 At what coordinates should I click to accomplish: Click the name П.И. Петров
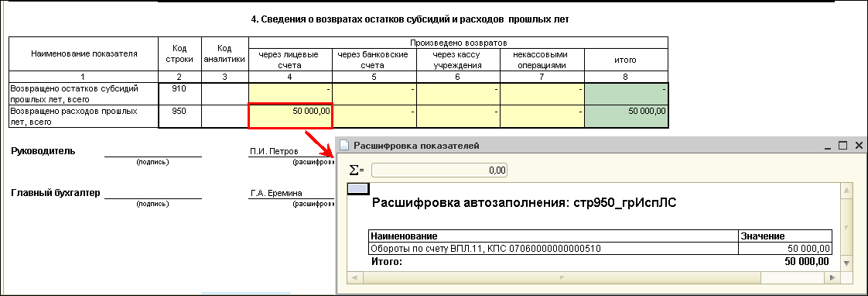(274, 151)
